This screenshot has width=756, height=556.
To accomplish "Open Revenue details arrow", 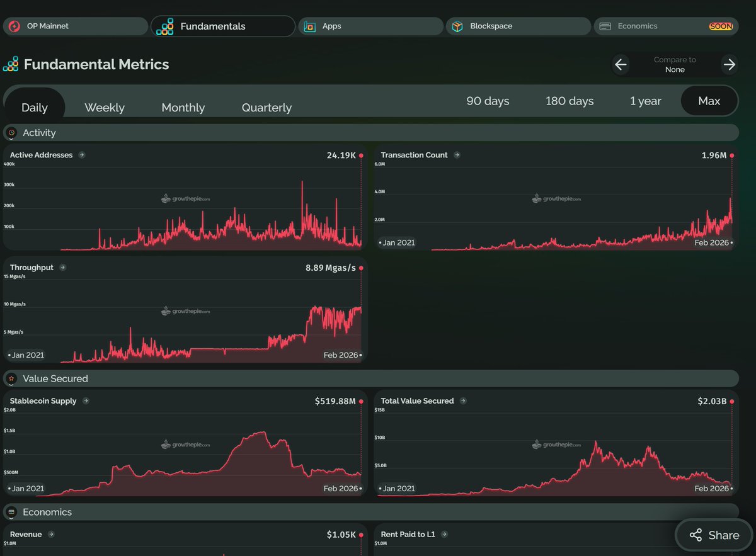I will [x=51, y=535].
